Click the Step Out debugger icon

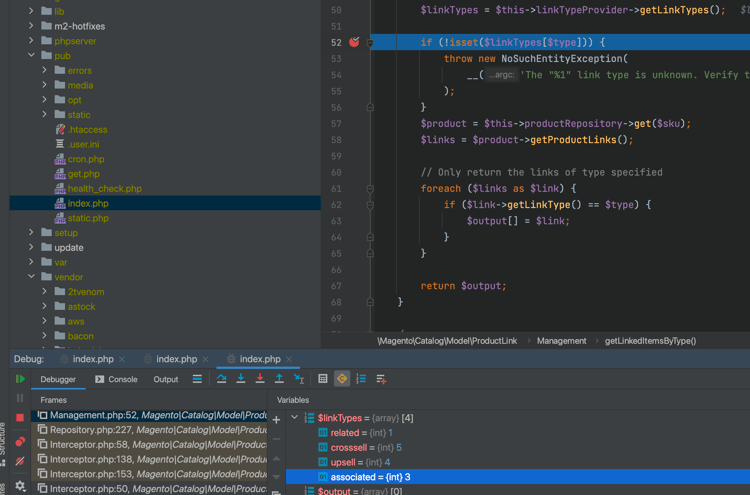point(279,379)
